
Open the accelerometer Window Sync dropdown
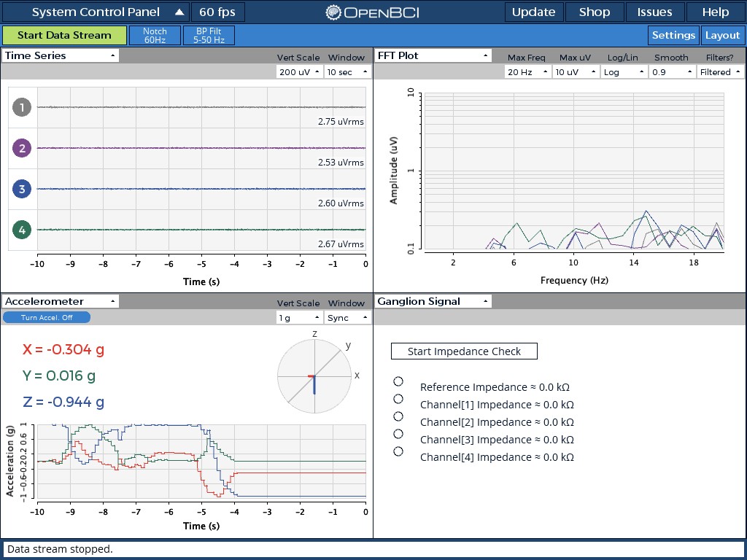347,318
